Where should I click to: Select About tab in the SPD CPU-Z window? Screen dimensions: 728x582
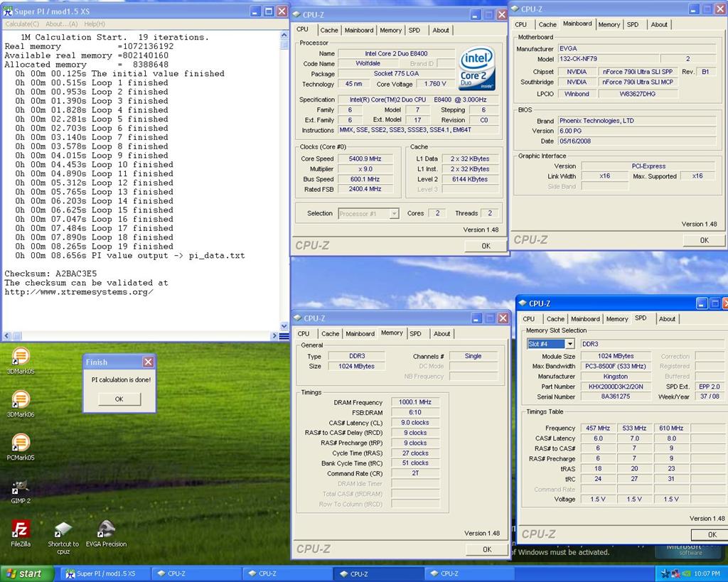(x=667, y=319)
